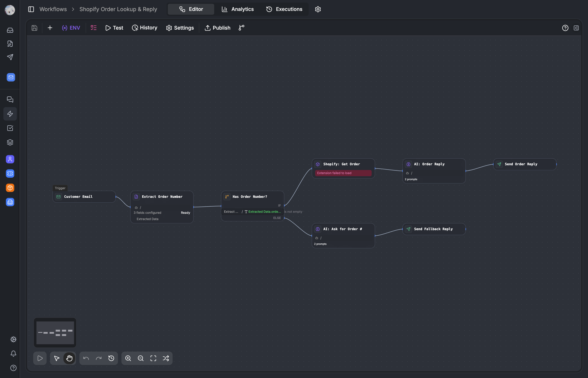Viewport: 588px width, 378px height.
Task: Select the purple contacts person icon
Action: tap(10, 159)
